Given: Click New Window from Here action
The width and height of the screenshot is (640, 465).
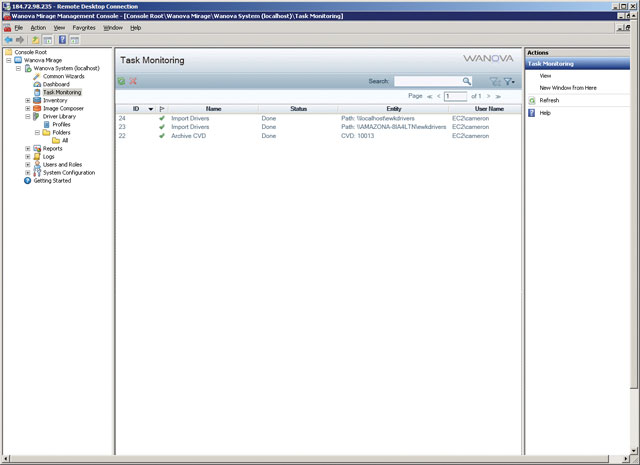Looking at the screenshot, I should pyautogui.click(x=568, y=88).
